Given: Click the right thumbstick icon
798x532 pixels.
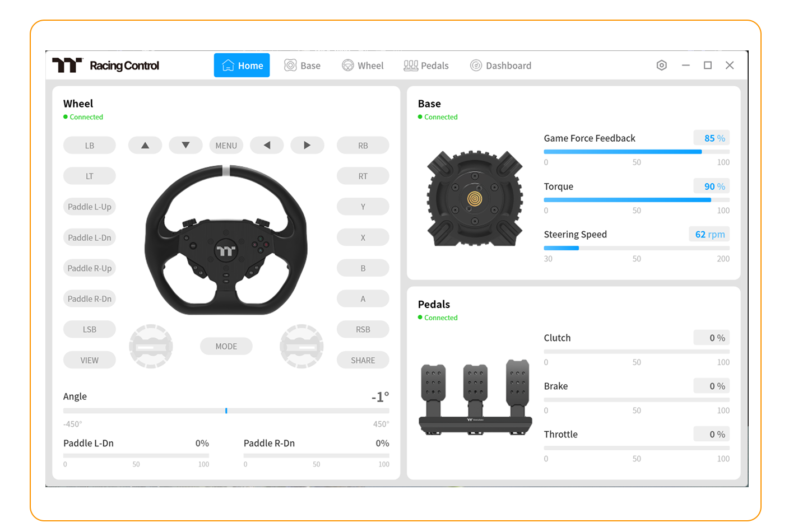Looking at the screenshot, I should pyautogui.click(x=301, y=347).
